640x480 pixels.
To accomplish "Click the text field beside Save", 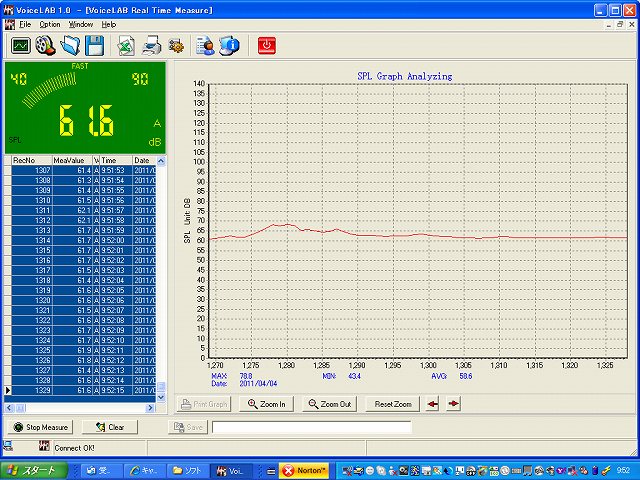I will click(x=311, y=427).
